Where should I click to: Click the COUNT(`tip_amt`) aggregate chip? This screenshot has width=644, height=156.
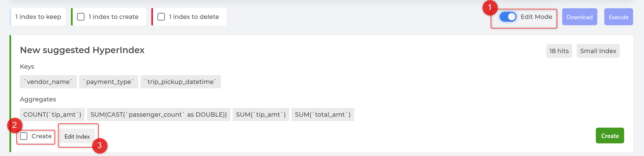pos(52,115)
